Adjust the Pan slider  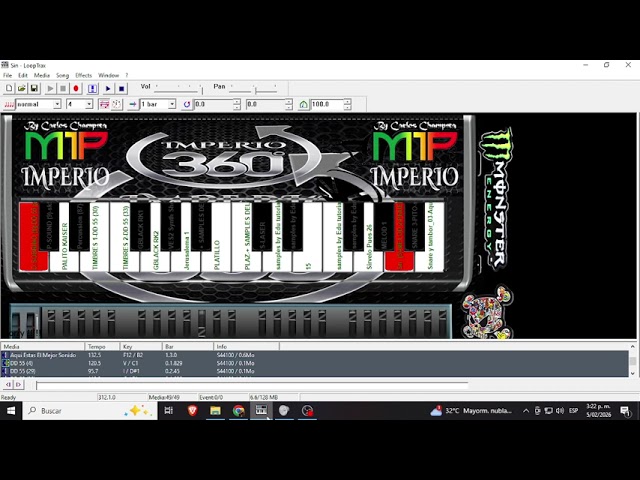(x=254, y=87)
